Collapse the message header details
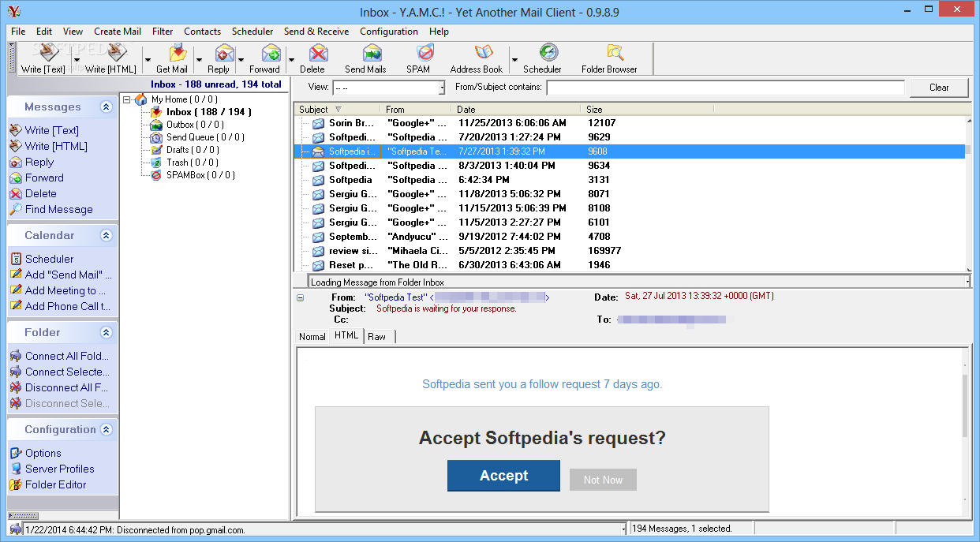 [x=300, y=297]
